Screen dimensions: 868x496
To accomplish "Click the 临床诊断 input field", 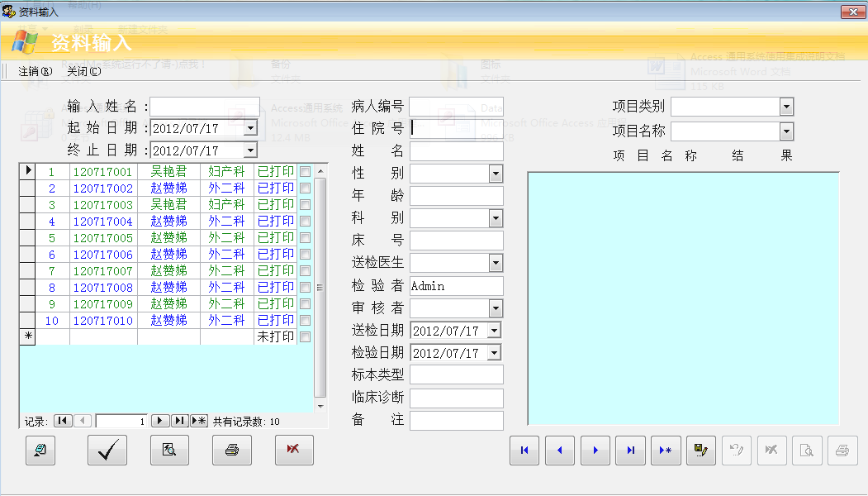I will click(x=457, y=398).
